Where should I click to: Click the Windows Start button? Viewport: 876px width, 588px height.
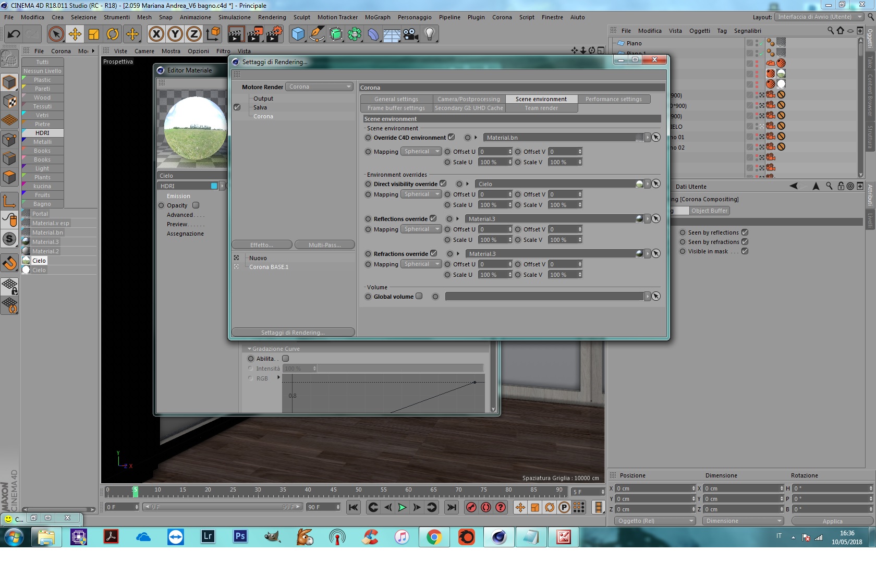pos(14,536)
